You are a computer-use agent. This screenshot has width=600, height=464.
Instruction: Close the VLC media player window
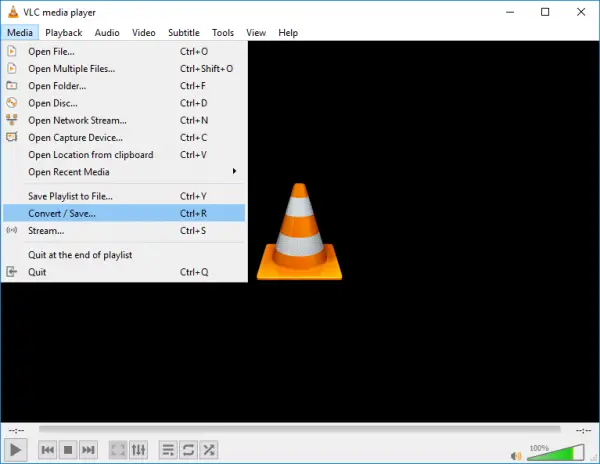point(581,12)
